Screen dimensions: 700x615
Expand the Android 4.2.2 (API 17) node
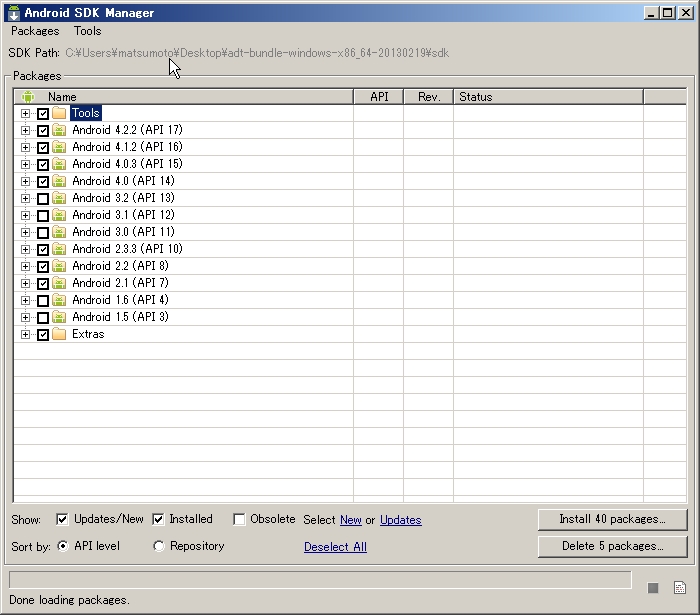[x=25, y=130]
